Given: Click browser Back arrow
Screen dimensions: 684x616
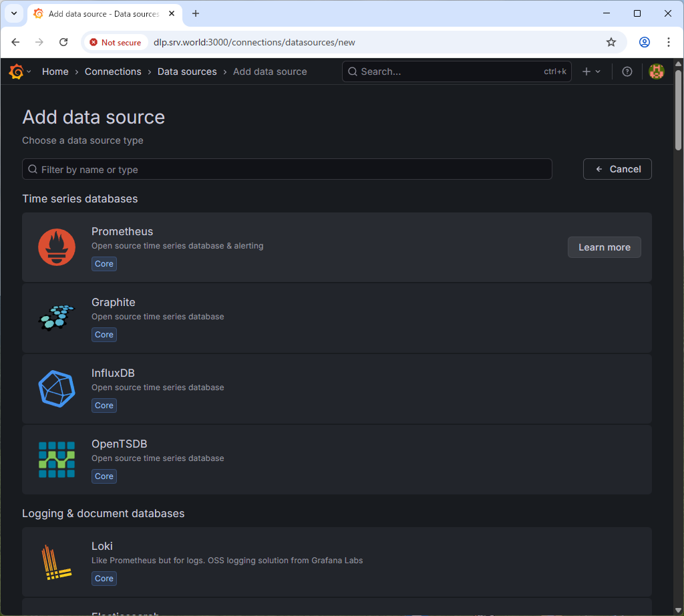Looking at the screenshot, I should tap(16, 42).
